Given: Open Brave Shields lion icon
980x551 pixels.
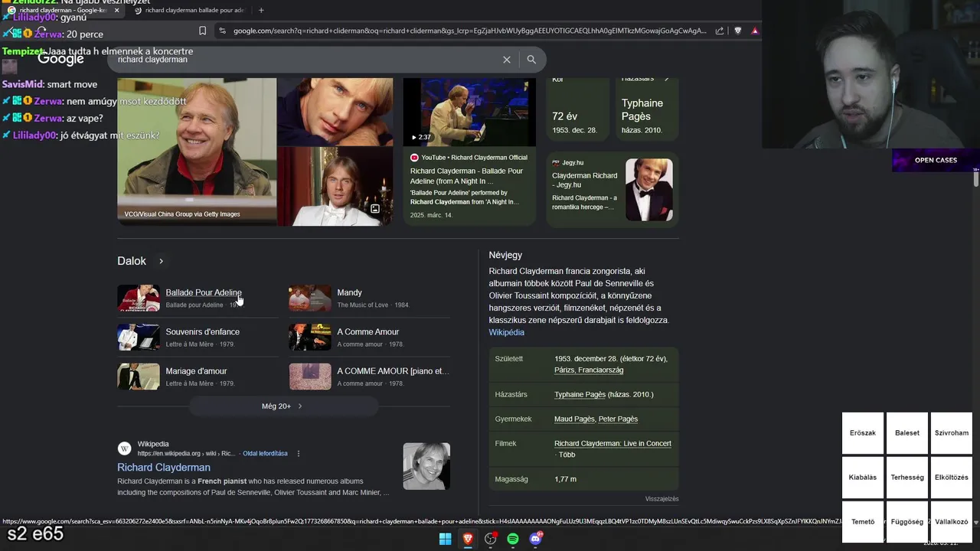Looking at the screenshot, I should [x=738, y=31].
